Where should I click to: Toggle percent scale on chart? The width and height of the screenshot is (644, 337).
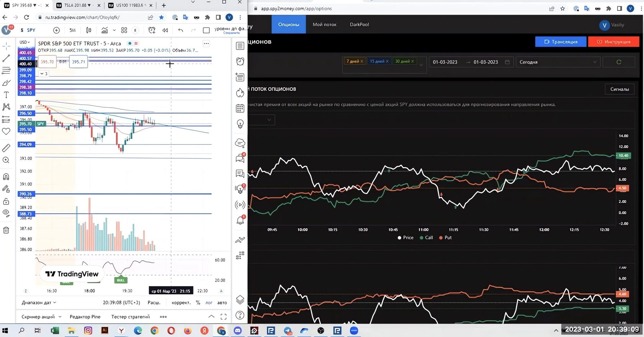[198, 303]
